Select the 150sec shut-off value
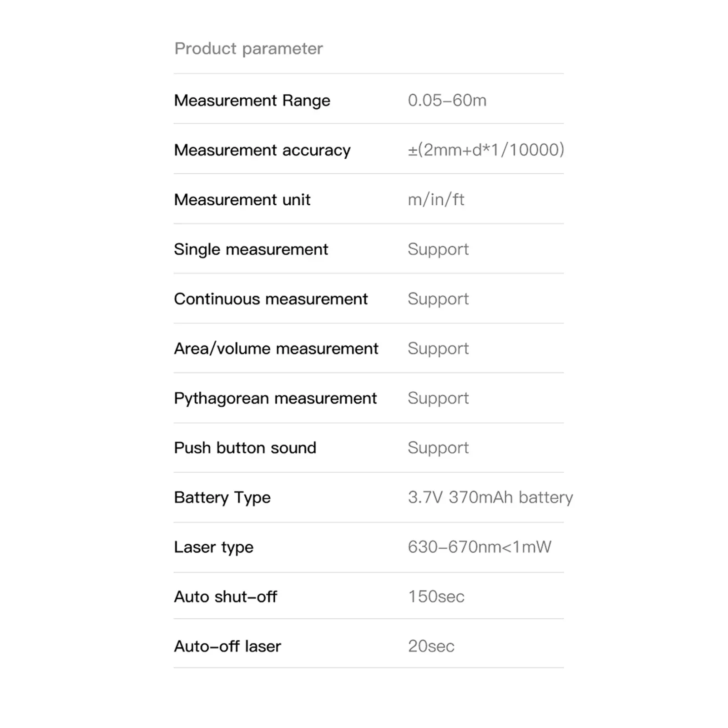 [436, 597]
